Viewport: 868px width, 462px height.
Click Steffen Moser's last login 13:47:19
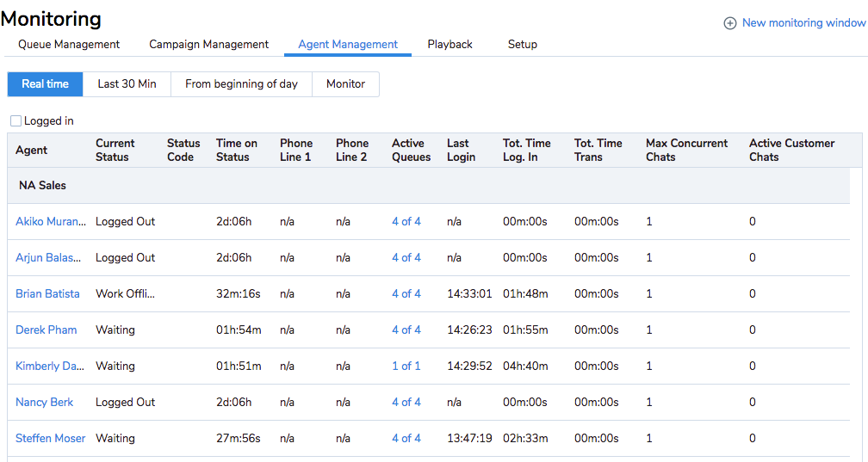[469, 438]
